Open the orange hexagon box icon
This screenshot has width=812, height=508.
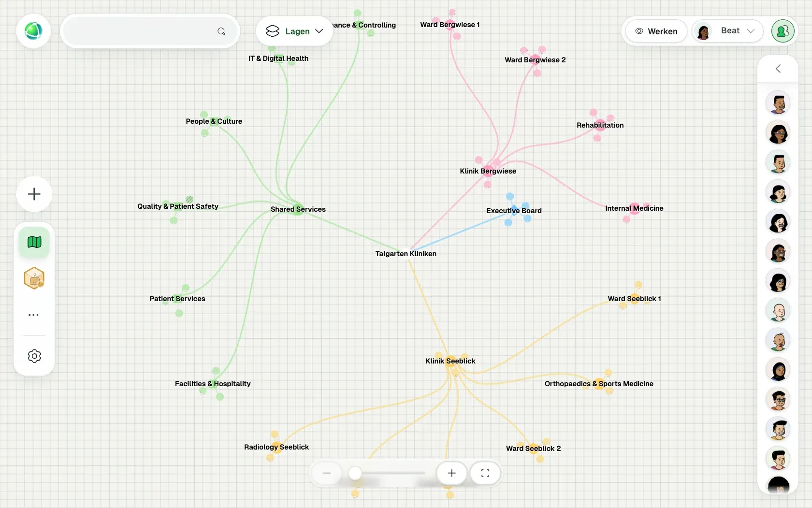[34, 278]
